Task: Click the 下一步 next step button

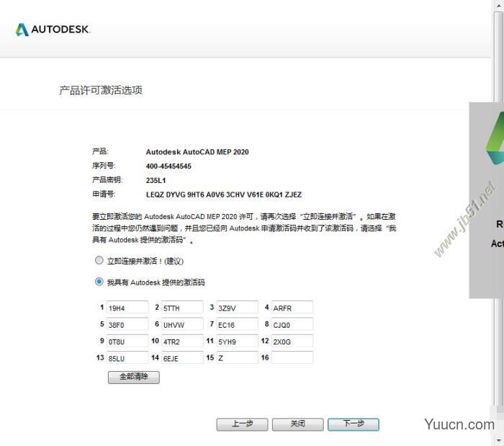Action: click(354, 424)
